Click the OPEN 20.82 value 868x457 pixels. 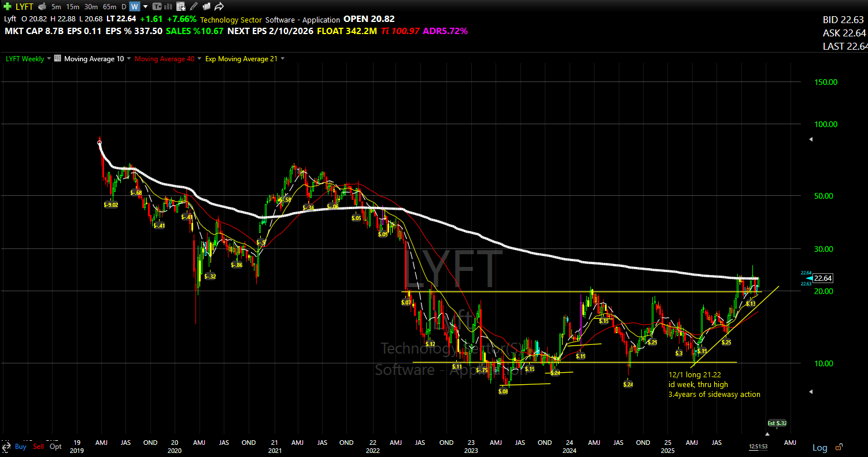[369, 19]
